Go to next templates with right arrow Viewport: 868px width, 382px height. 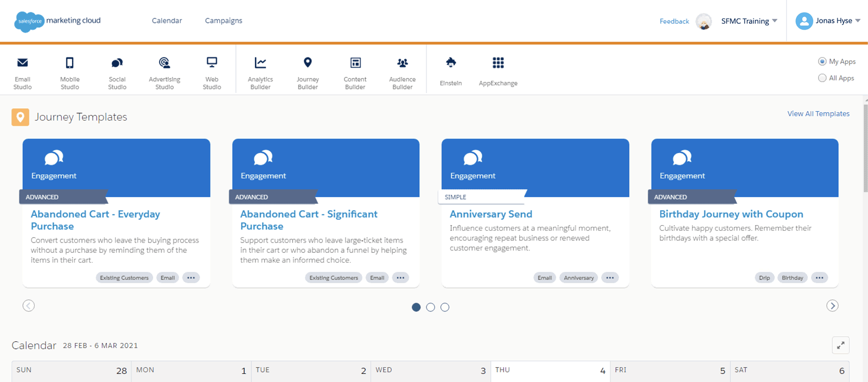coord(832,305)
